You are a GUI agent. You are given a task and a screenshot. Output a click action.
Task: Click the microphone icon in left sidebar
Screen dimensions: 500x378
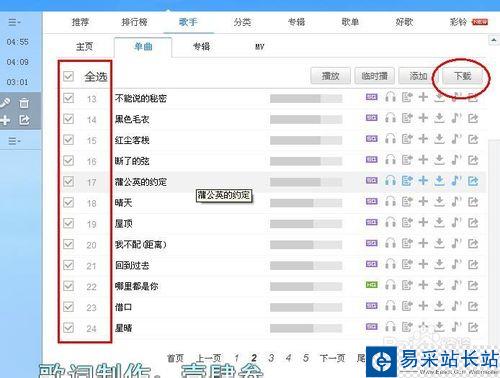tap(5, 103)
